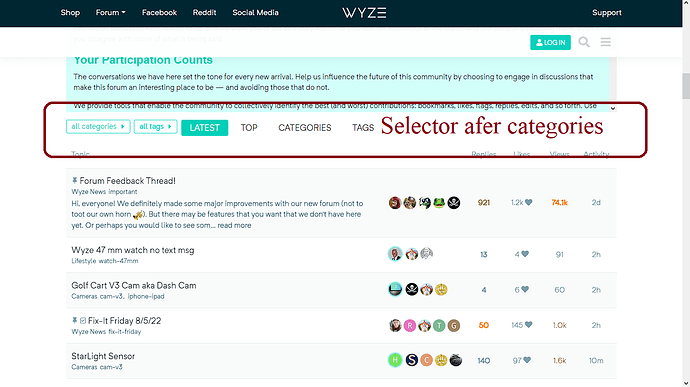
Task: Click the pin icon beside Forum Feedback Thread
Action: pos(74,181)
